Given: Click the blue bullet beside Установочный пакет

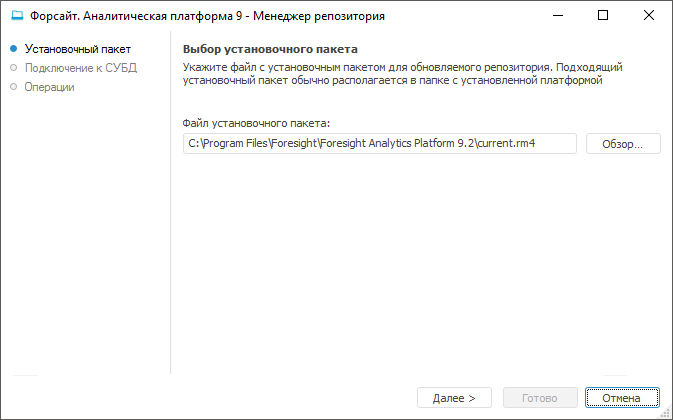Looking at the screenshot, I should click(13, 48).
